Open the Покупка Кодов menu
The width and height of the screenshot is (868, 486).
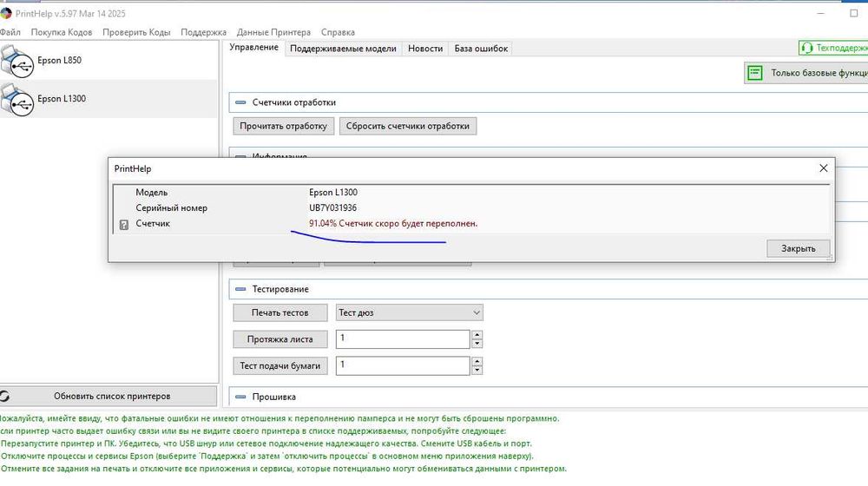point(62,33)
